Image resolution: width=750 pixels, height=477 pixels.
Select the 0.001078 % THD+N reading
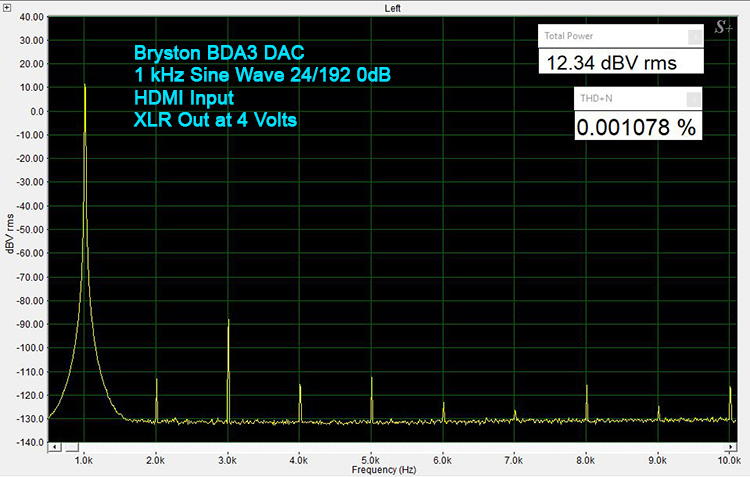coord(635,126)
